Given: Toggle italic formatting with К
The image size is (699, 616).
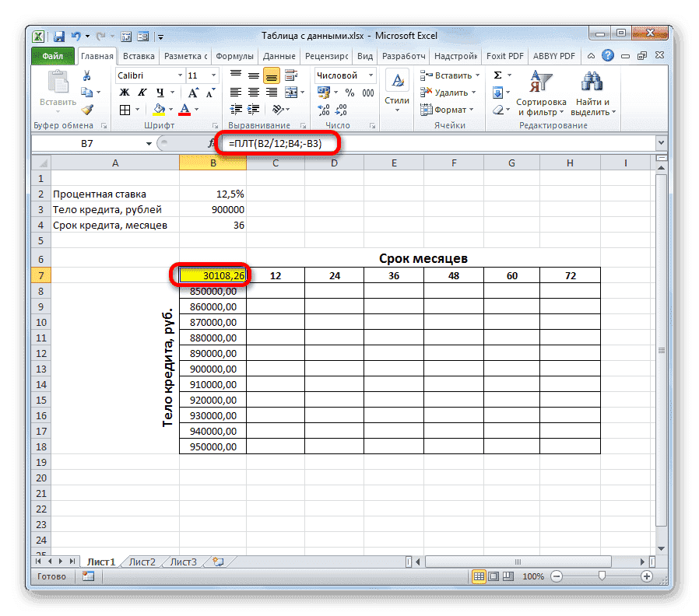Looking at the screenshot, I should (x=142, y=92).
